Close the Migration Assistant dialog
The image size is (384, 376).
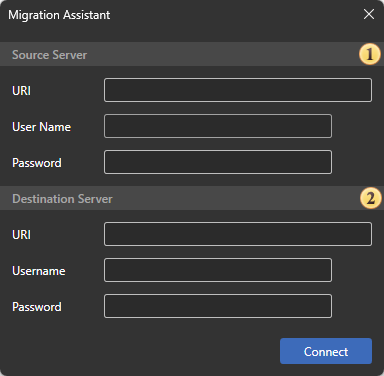coord(369,14)
